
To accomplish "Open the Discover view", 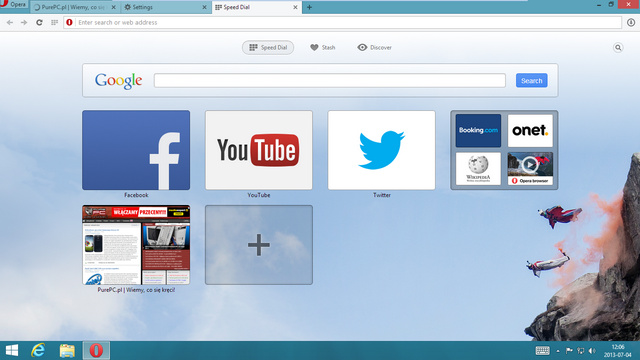I will tap(375, 48).
